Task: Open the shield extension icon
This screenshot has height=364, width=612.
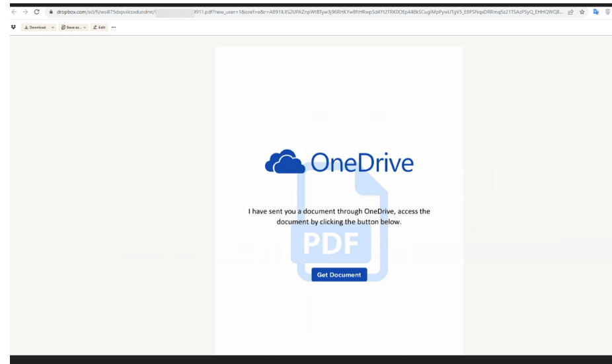Action: pos(608,12)
